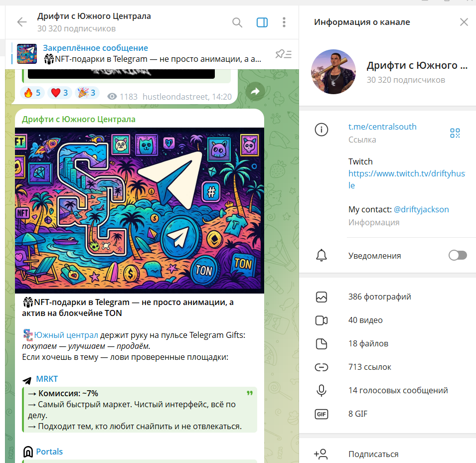
Task: Click the channel title in the chat header
Action: tap(94, 16)
